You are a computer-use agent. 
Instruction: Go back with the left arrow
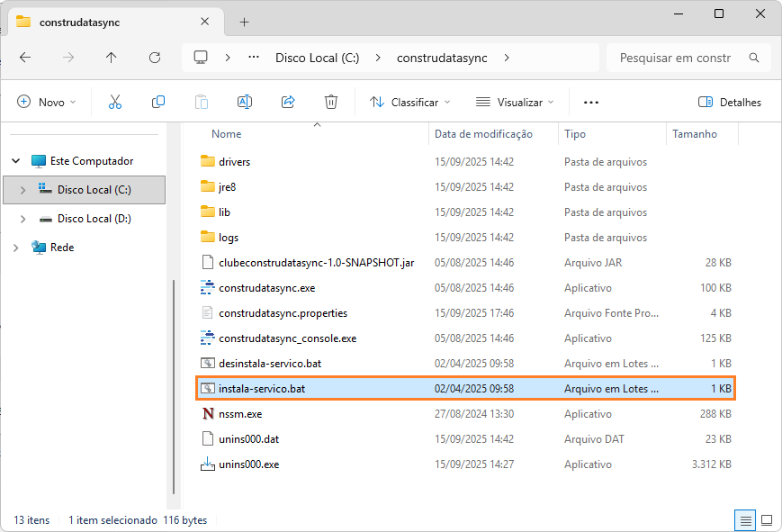click(x=25, y=58)
